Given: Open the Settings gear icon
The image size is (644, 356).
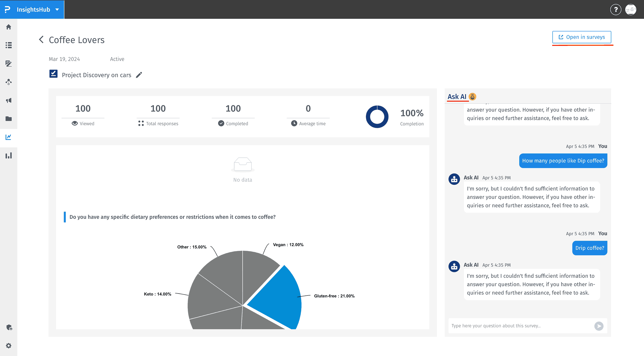Looking at the screenshot, I should pos(9,346).
